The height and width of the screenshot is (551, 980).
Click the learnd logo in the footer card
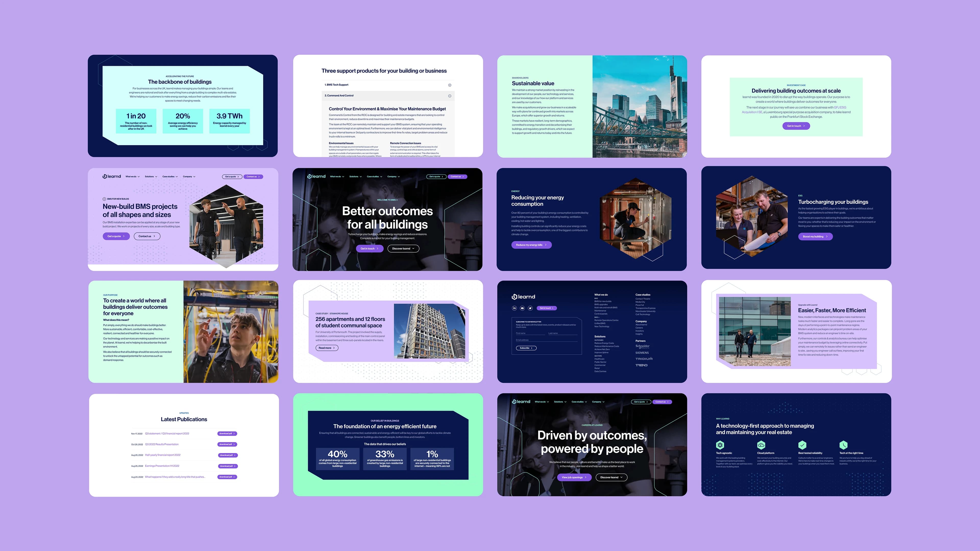523,297
